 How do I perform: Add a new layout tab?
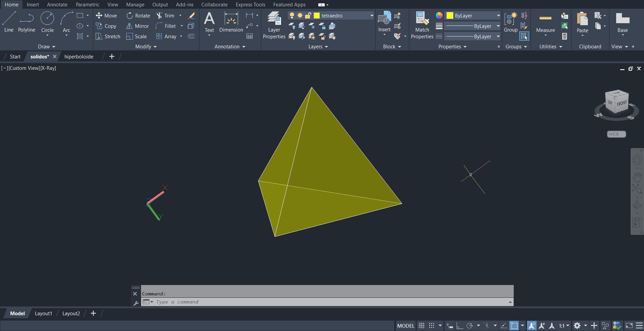(x=93, y=313)
